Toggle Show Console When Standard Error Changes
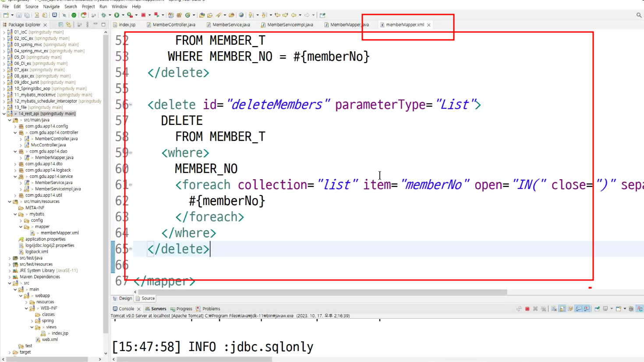This screenshot has width=644, height=362. pos(587,309)
